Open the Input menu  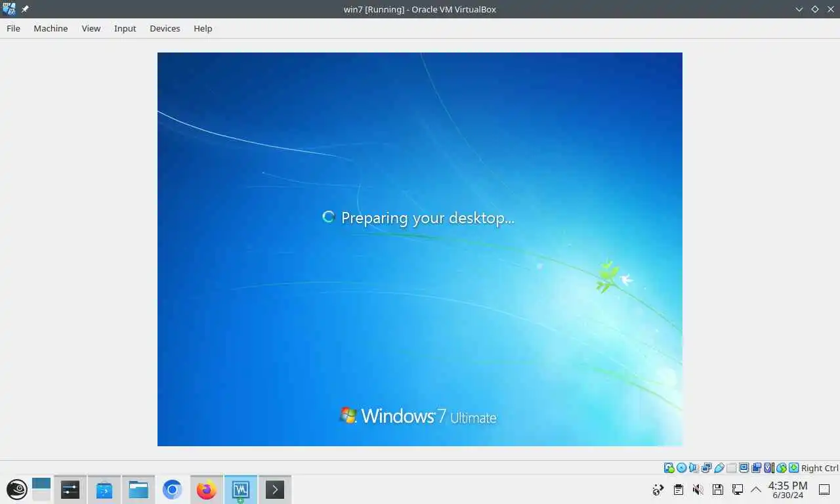[x=125, y=28]
